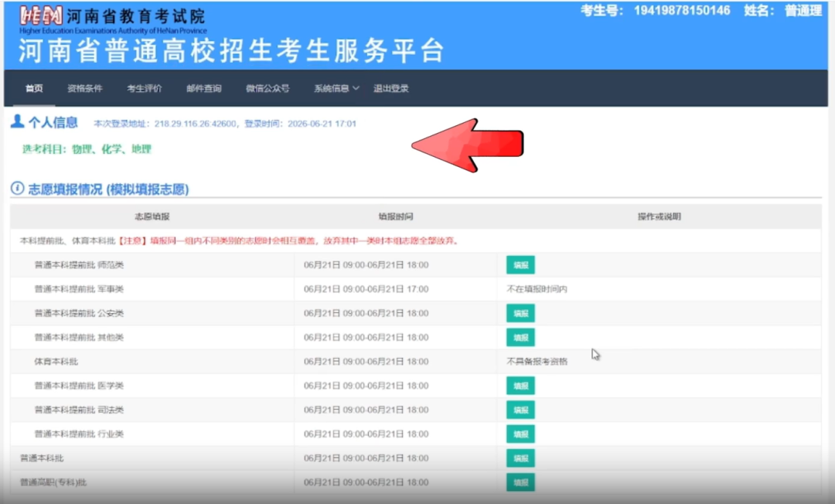The width and height of the screenshot is (835, 504).
Task: Click the red 【注意】 warning notice
Action: pos(288,240)
